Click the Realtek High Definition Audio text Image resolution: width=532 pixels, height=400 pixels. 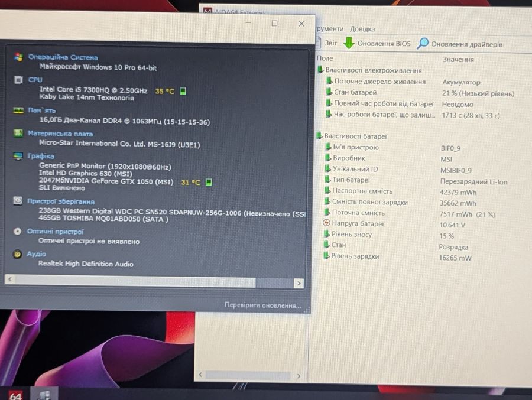click(86, 264)
